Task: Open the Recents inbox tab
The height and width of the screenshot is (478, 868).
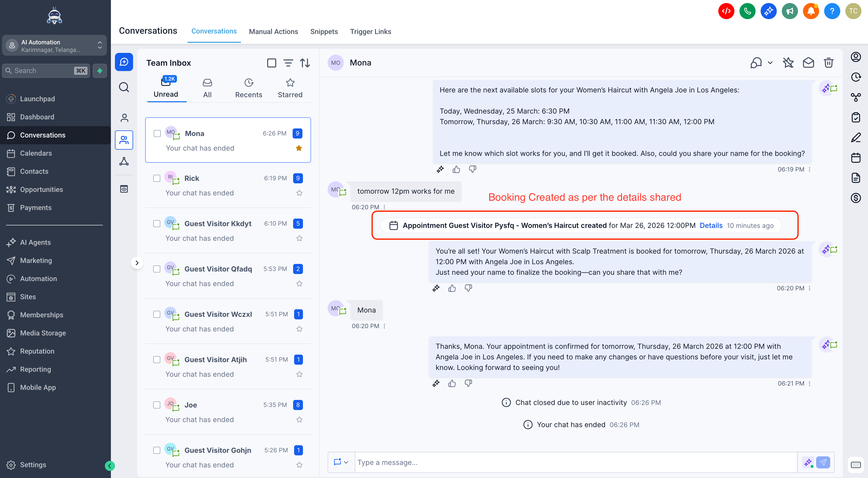Action: tap(248, 89)
